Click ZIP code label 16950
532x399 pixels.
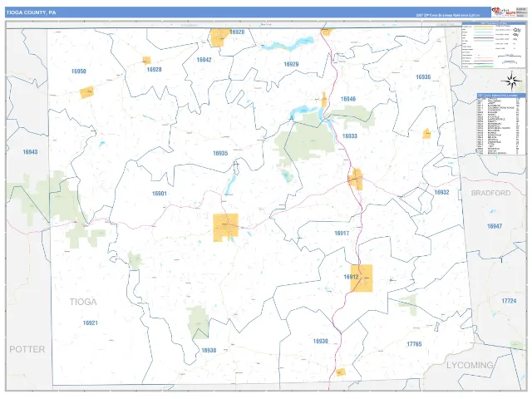coord(78,71)
